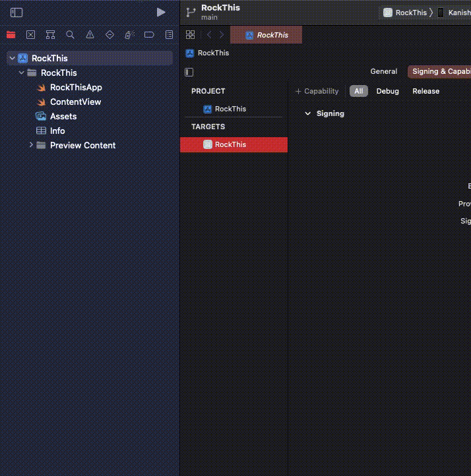Screen dimensions: 471x476
Task: Select the Debug configuration filter
Action: tap(387, 91)
